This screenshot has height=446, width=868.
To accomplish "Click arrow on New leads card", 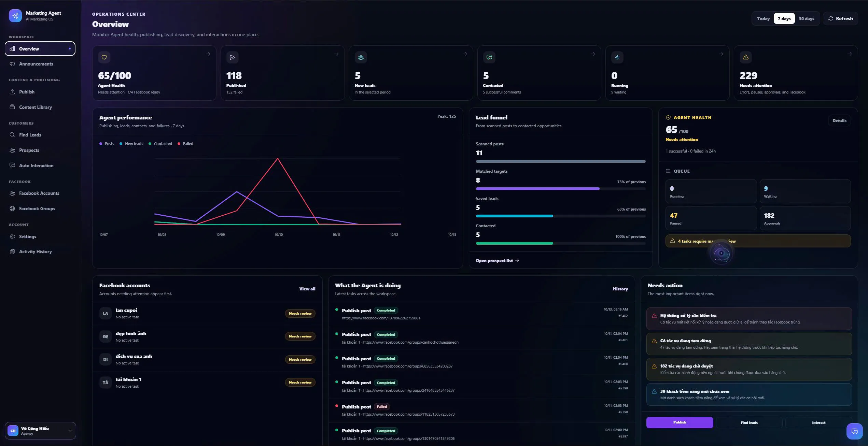I will click(x=465, y=54).
